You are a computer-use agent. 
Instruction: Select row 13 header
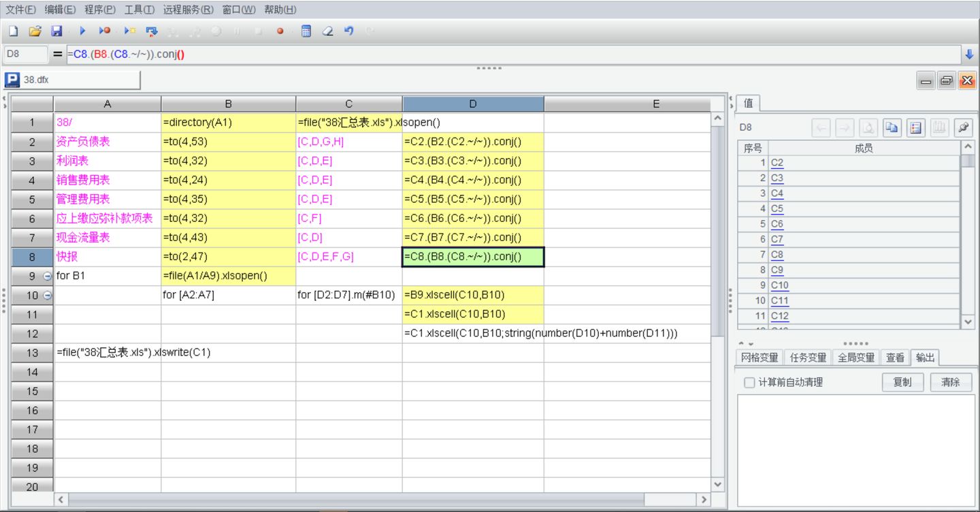point(33,353)
